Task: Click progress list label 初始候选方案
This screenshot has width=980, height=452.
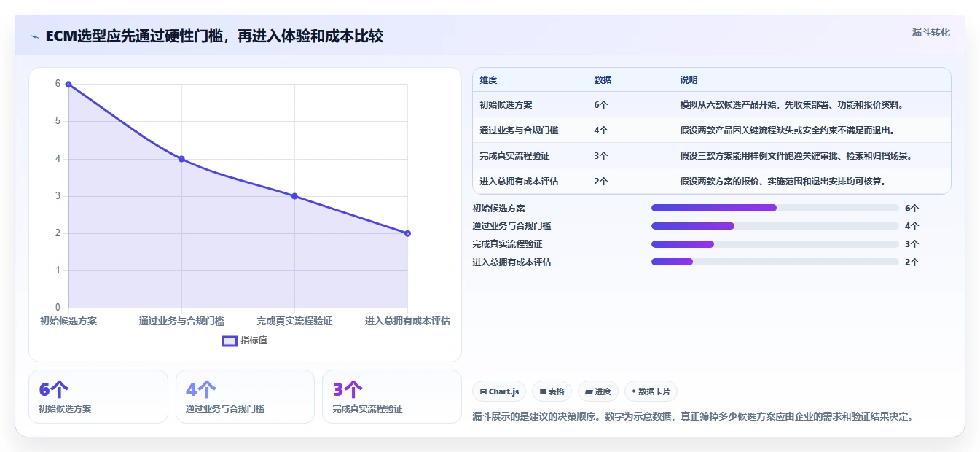Action: (x=498, y=208)
